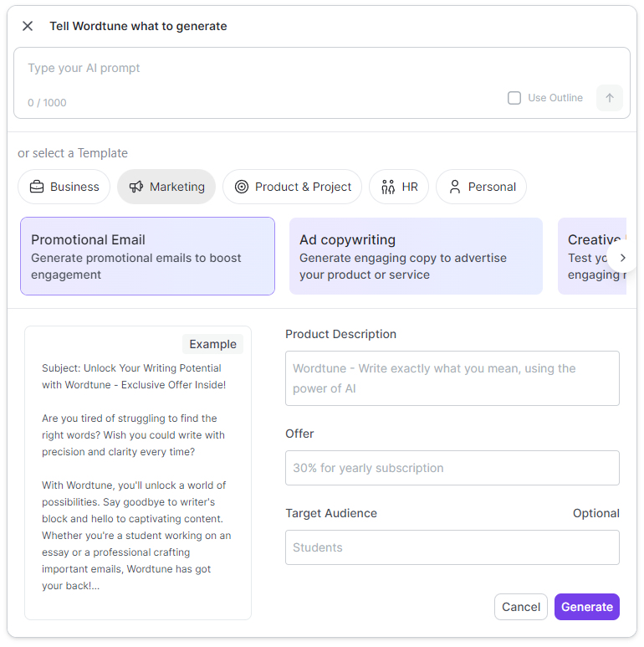Click the 'Tell Wordtune what to generate' title
The image size is (644, 647).
pos(139,26)
